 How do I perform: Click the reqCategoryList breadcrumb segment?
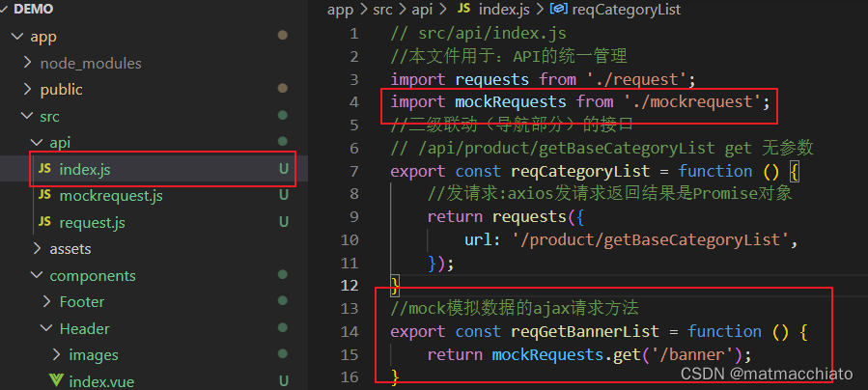pos(626,10)
